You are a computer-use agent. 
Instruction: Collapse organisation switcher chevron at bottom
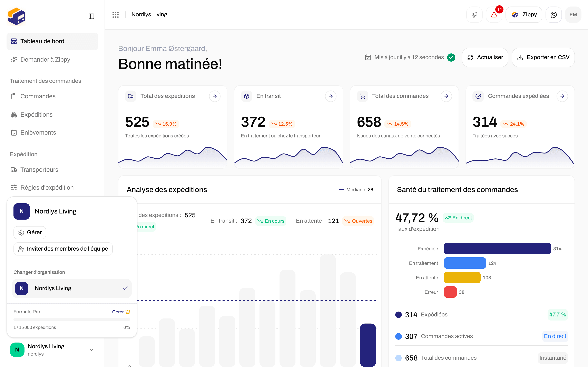[91, 350]
